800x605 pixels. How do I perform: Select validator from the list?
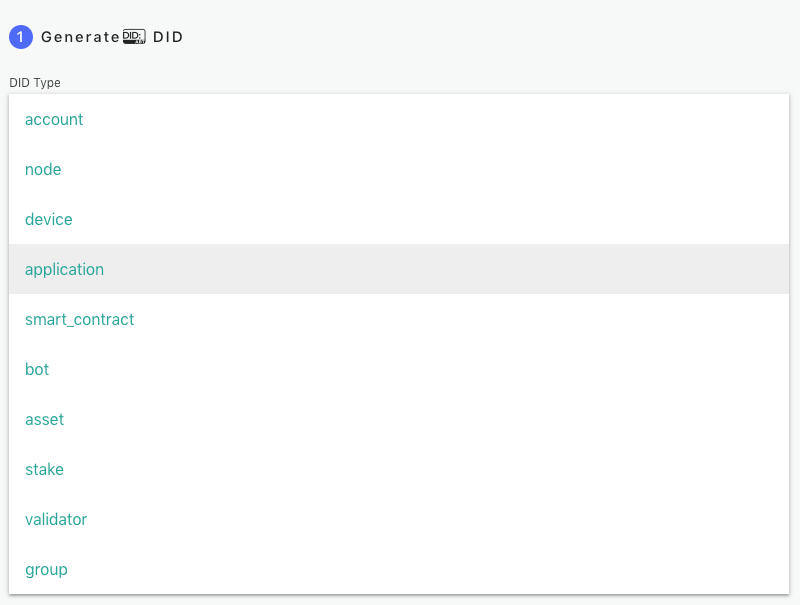[56, 519]
